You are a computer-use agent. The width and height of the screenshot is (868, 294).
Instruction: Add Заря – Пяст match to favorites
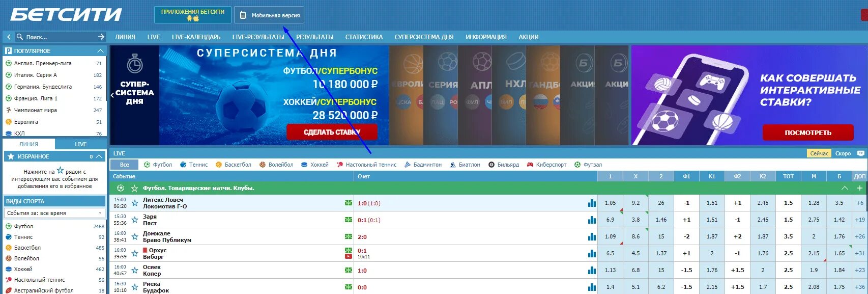[x=134, y=220]
